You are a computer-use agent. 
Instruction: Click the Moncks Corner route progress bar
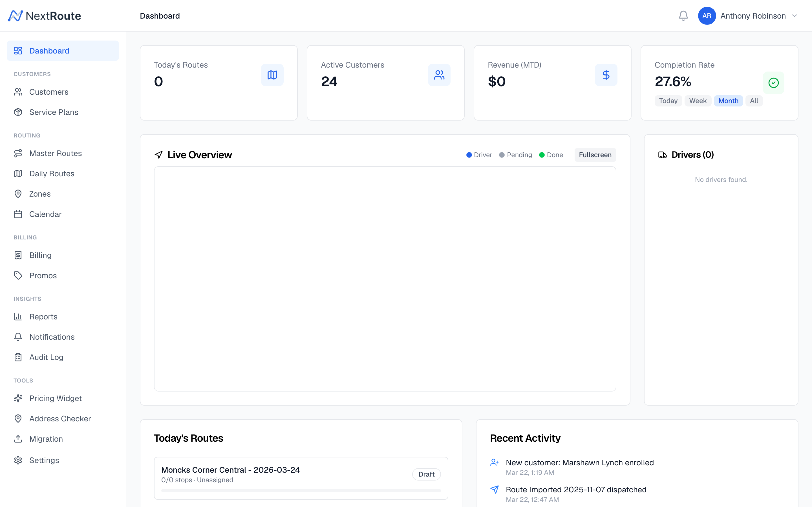[x=301, y=491]
